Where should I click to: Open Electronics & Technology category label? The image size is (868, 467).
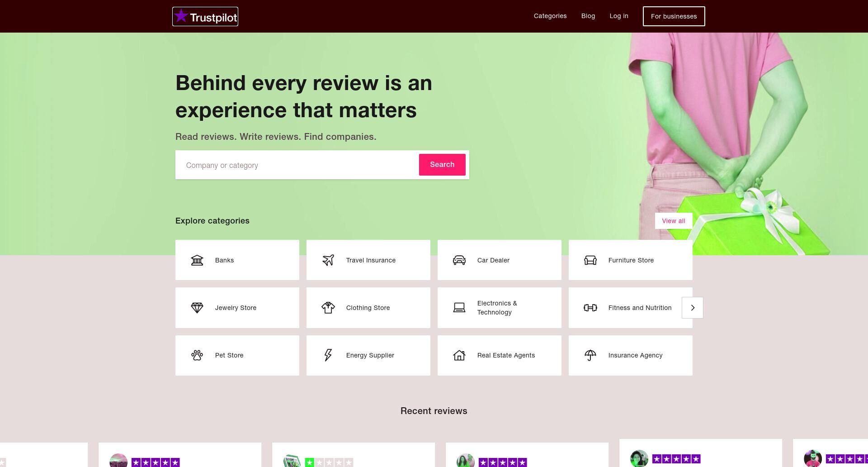click(x=497, y=308)
